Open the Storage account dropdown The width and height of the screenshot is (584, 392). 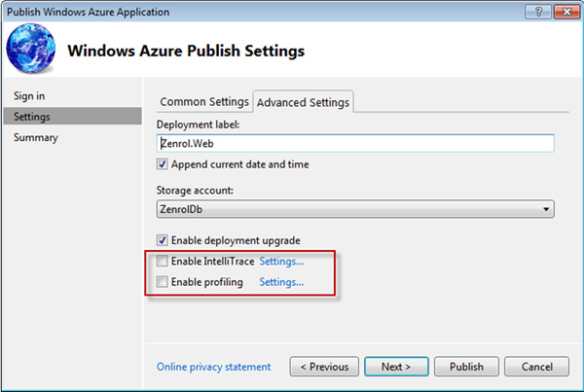click(x=354, y=208)
